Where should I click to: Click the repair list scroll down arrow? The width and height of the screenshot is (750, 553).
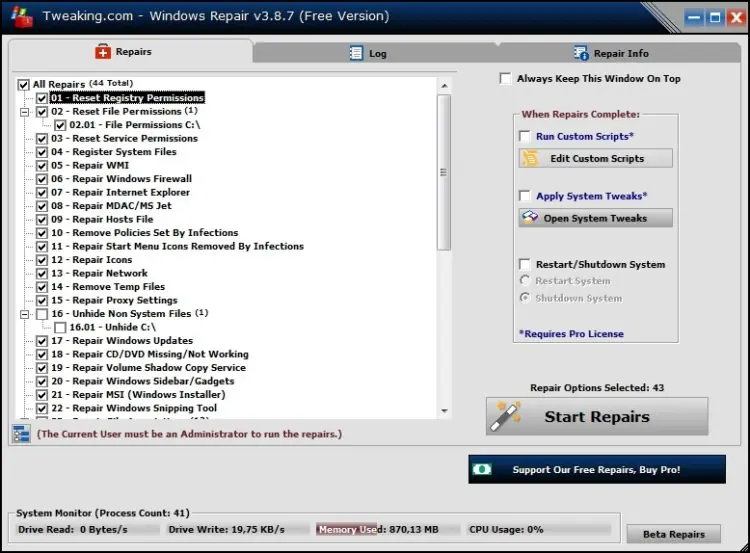tap(444, 410)
